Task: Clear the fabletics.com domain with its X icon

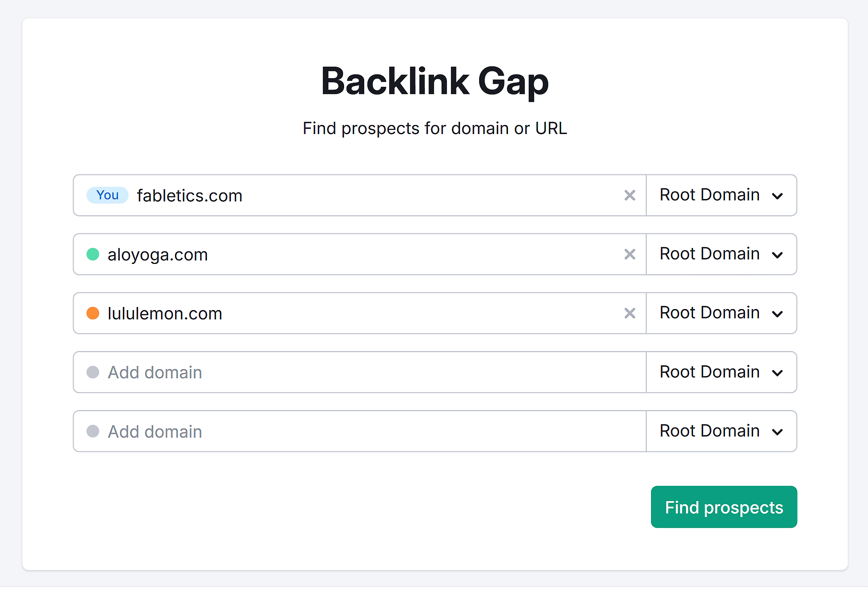Action: (x=630, y=195)
